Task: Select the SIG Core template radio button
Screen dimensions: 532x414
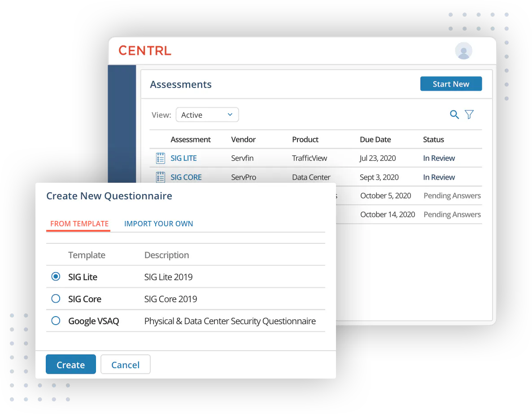Action: [56, 299]
